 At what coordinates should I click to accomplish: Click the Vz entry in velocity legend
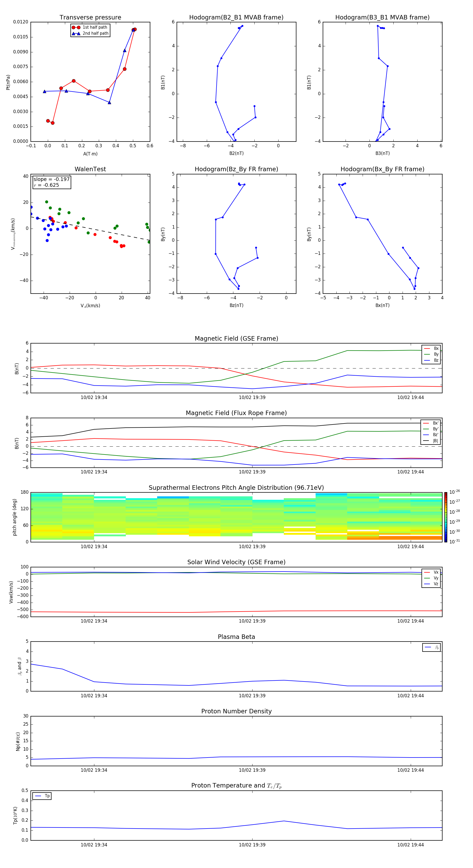tap(431, 584)
